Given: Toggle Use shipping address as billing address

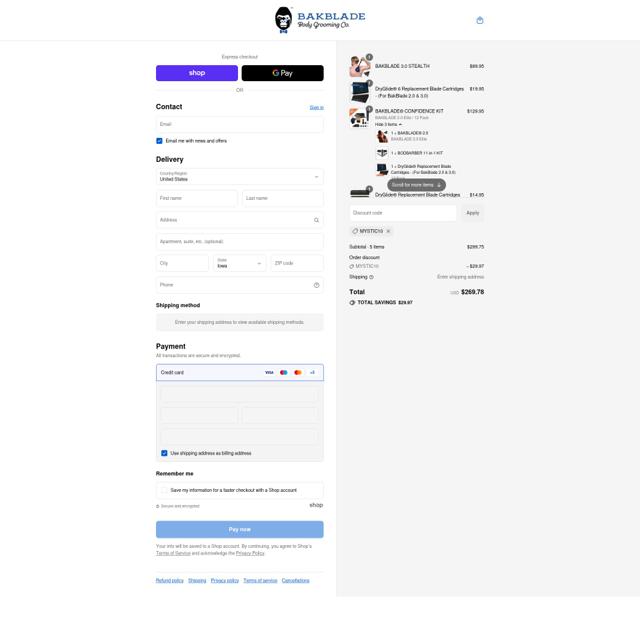Looking at the screenshot, I should (164, 453).
